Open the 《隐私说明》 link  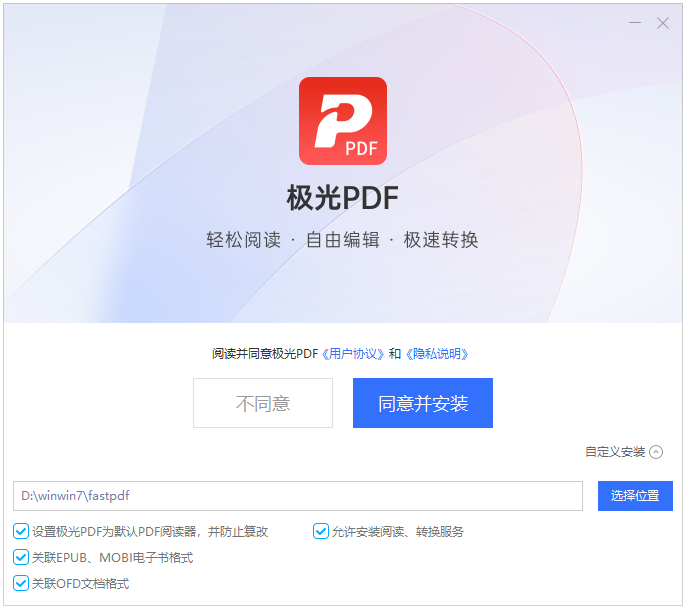pyautogui.click(x=437, y=354)
